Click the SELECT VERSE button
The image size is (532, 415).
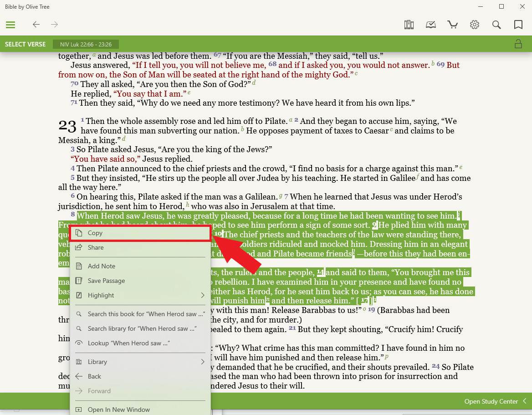(x=25, y=44)
